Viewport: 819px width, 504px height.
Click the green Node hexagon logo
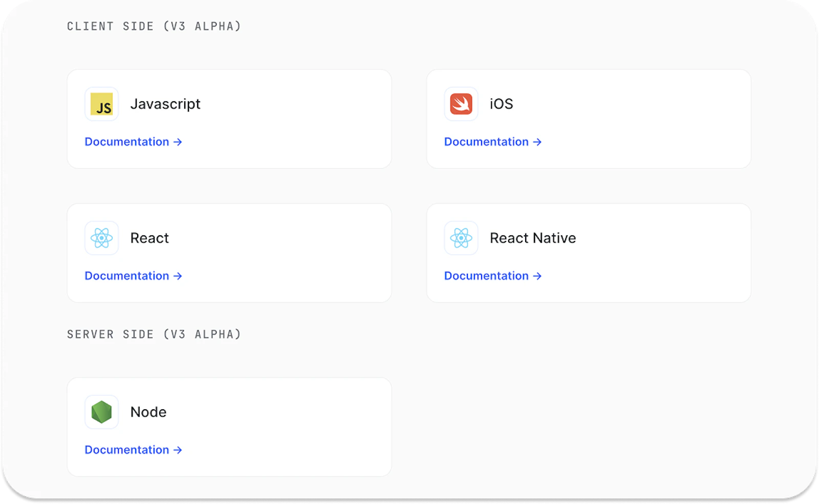pyautogui.click(x=101, y=412)
